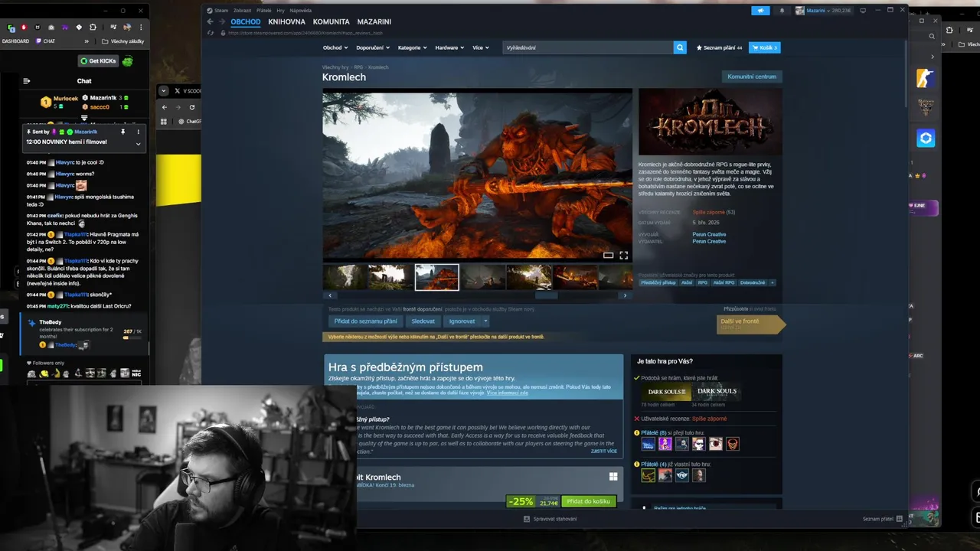This screenshot has width=980, height=551.
Task: Open the KNIHOVNA library tab
Action: 286,21
